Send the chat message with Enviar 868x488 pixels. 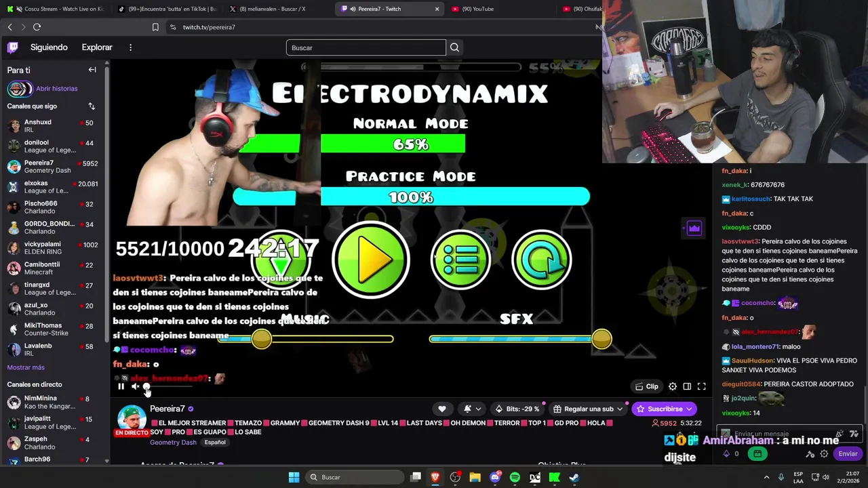tap(848, 454)
